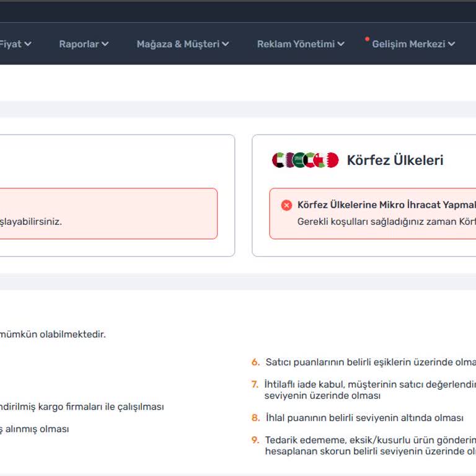Click the 'mümkün olabilmektedir.' text

pyautogui.click(x=53, y=334)
